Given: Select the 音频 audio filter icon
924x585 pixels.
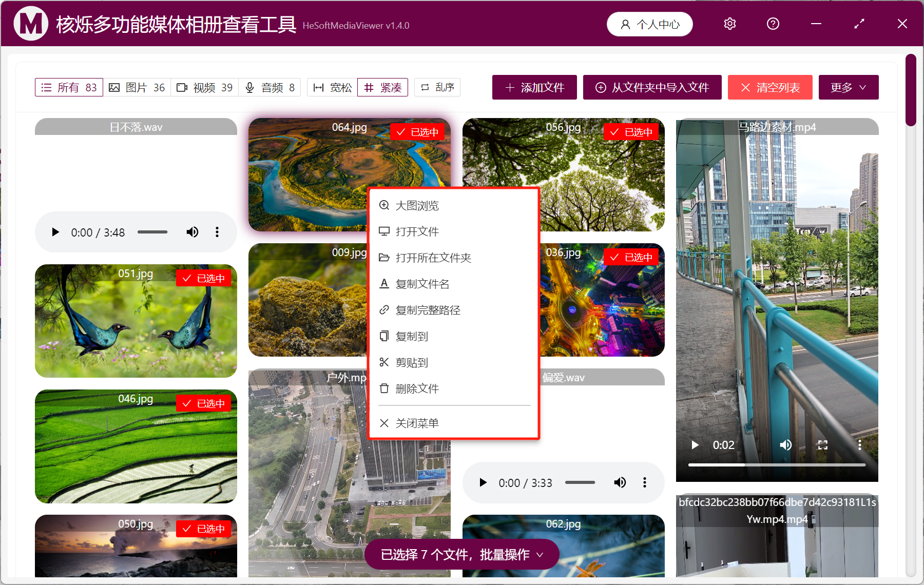Looking at the screenshot, I should point(250,87).
